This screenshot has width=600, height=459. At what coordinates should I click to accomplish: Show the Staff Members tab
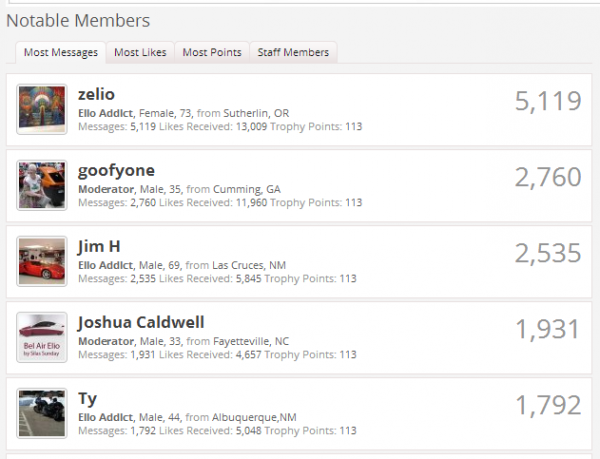click(x=293, y=52)
